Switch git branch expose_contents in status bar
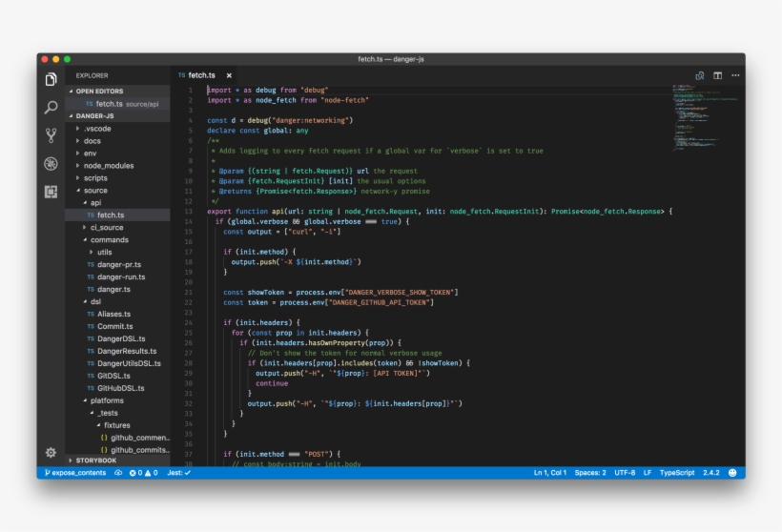The height and width of the screenshot is (532, 782). tap(75, 473)
